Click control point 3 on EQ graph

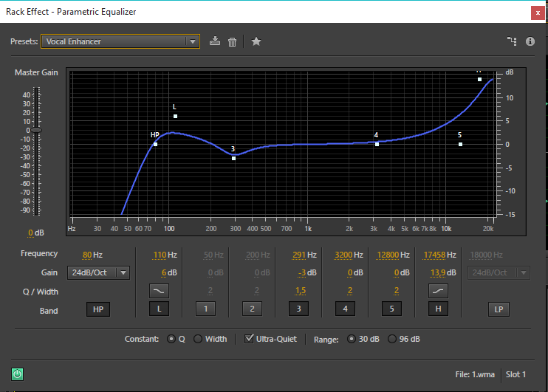coord(234,158)
